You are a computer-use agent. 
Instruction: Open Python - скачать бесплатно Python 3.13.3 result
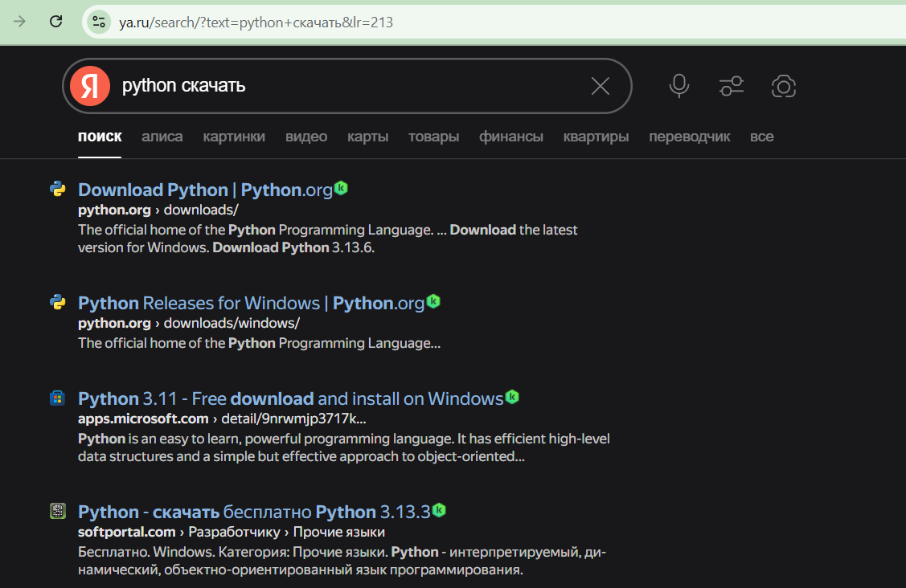coord(254,512)
